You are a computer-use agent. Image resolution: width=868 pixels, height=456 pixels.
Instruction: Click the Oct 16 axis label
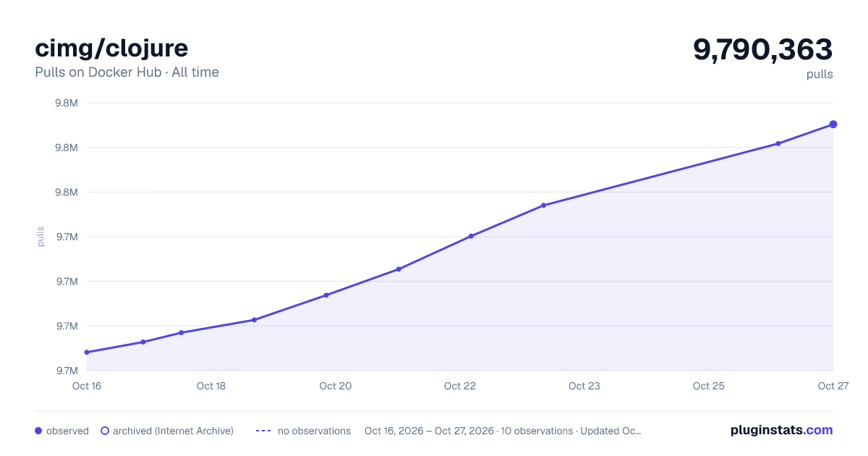pyautogui.click(x=87, y=386)
